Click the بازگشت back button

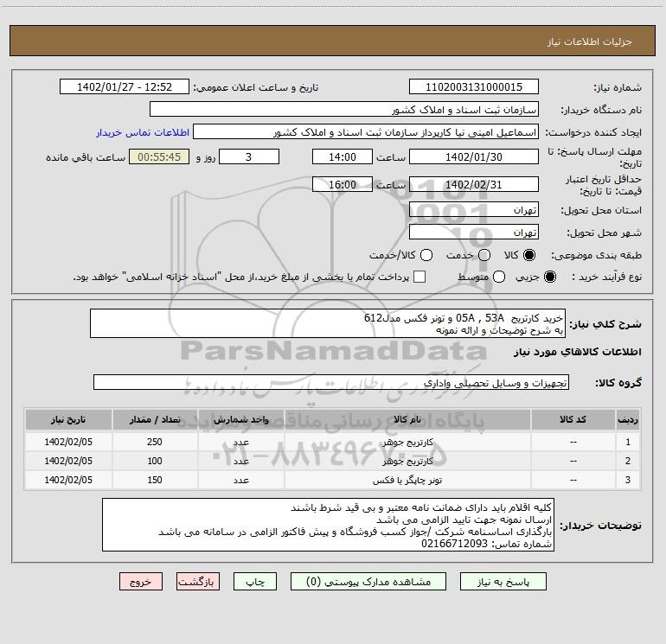point(198,582)
